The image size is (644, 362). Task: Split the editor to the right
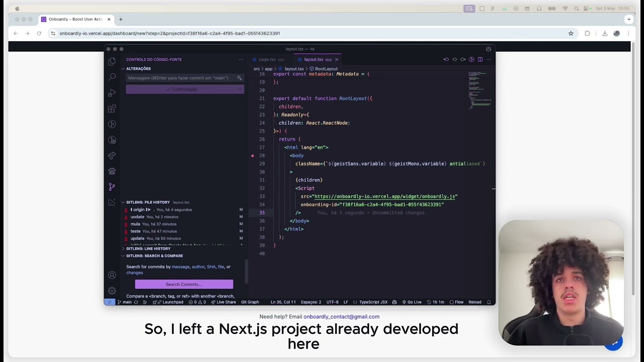pyautogui.click(x=480, y=59)
